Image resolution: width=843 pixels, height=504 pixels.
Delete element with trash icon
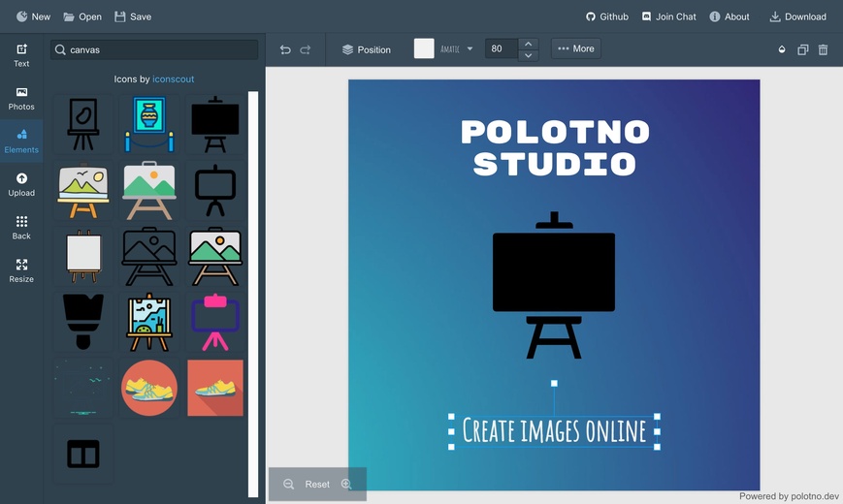coord(823,49)
